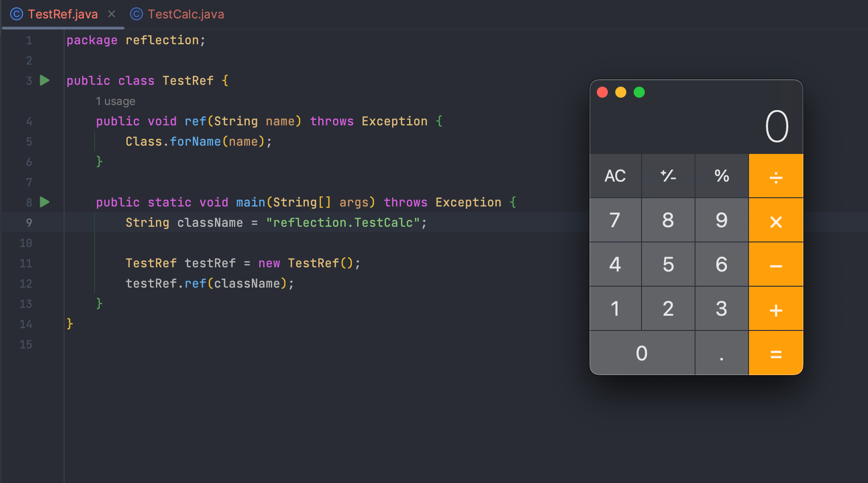This screenshot has width=868, height=483.
Task: Click the forName method call on line 5
Action: (195, 141)
